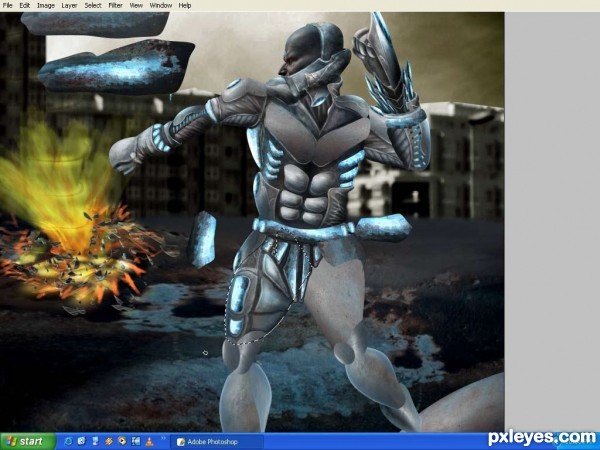Open the Select menu

pos(93,5)
